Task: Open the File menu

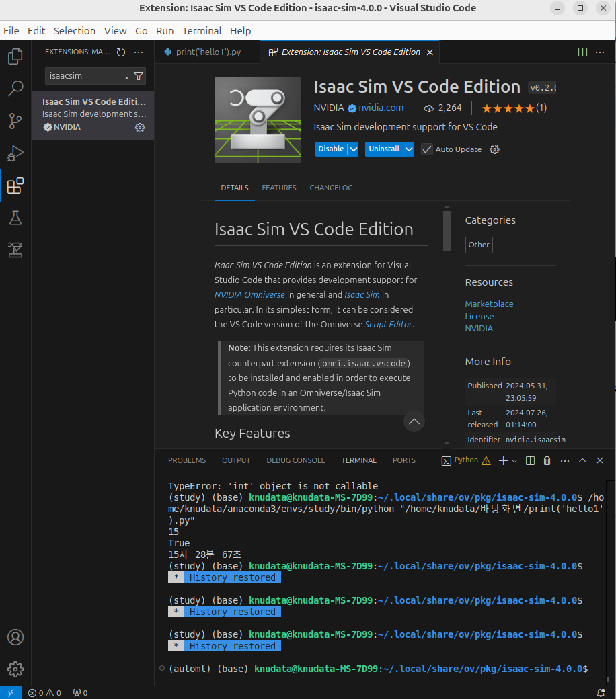Action: coord(11,31)
